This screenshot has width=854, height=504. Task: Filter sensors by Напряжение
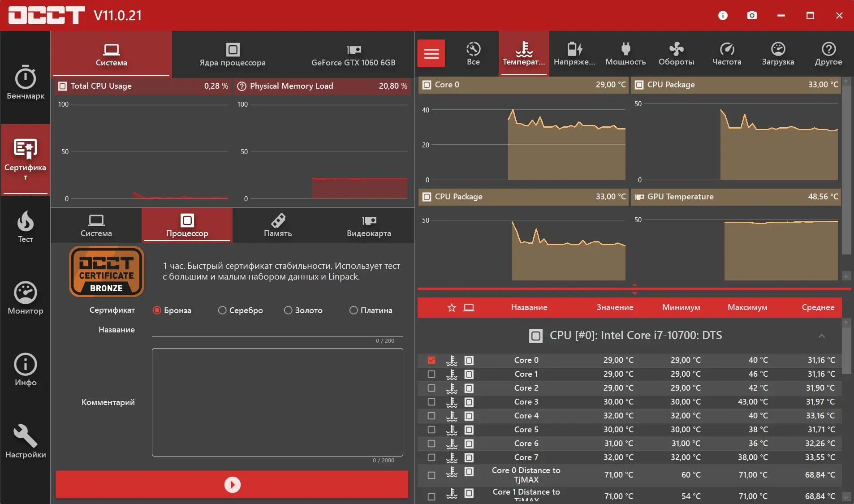(x=574, y=54)
